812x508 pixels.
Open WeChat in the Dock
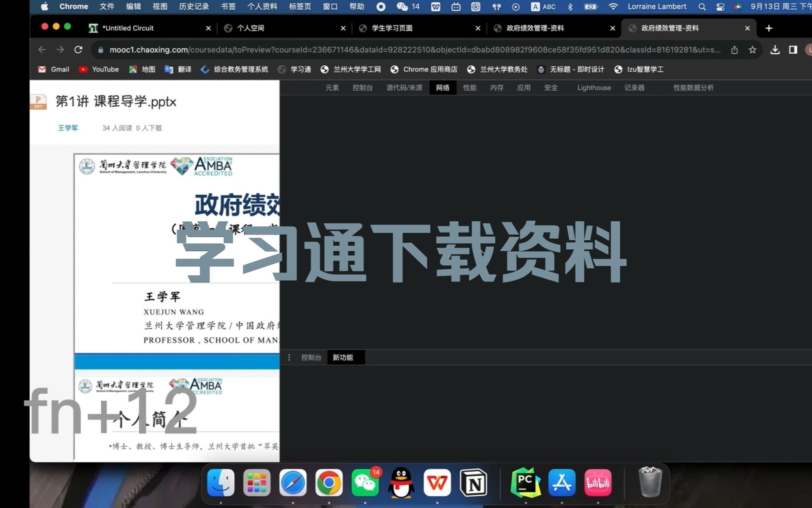365,483
